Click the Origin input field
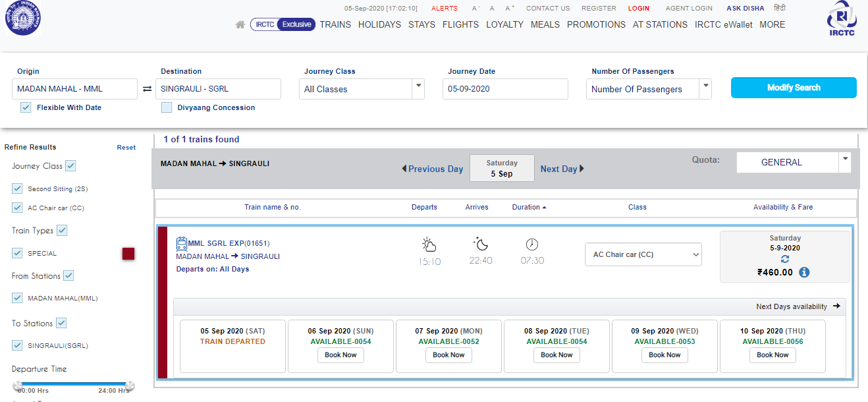The image size is (868, 402). point(74,89)
